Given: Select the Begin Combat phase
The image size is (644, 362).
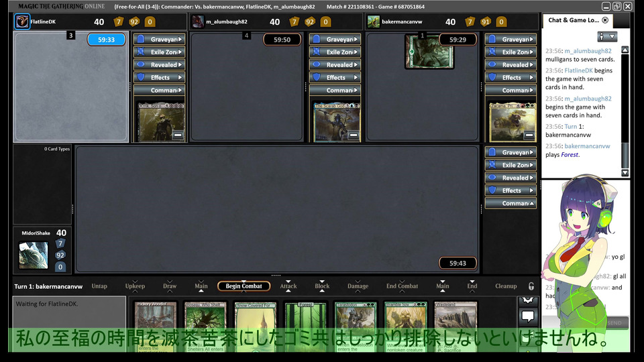Looking at the screenshot, I should pos(244,286).
